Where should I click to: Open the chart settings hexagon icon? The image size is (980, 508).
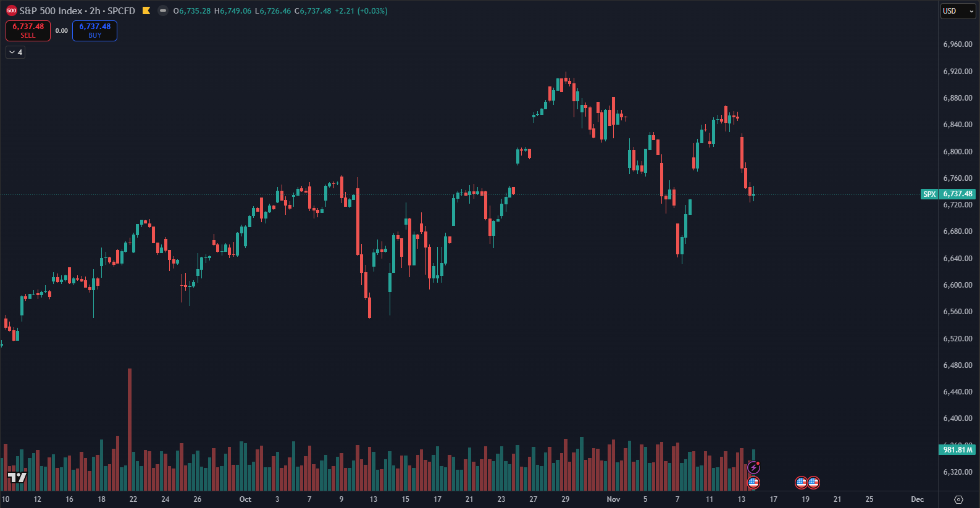point(958,499)
